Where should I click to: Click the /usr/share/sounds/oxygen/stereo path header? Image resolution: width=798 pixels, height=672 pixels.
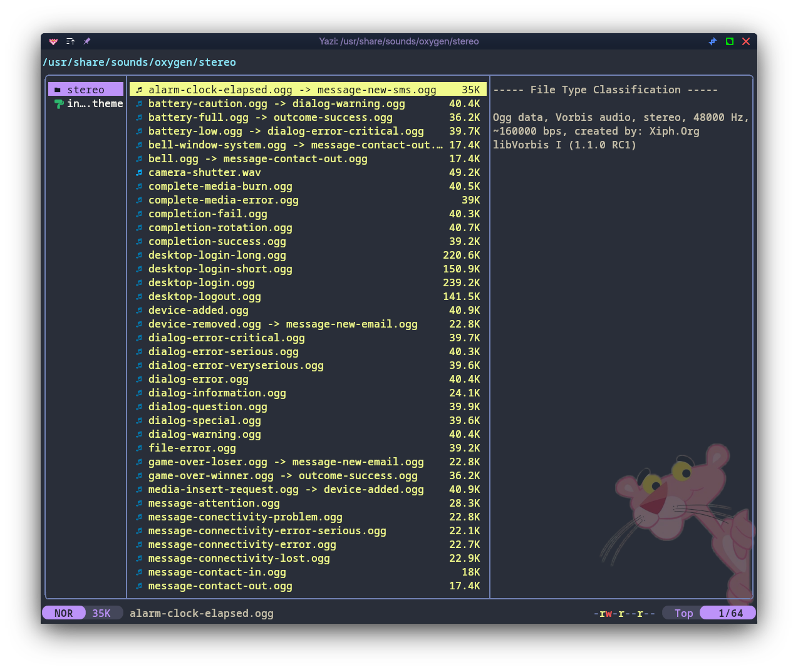click(x=139, y=63)
